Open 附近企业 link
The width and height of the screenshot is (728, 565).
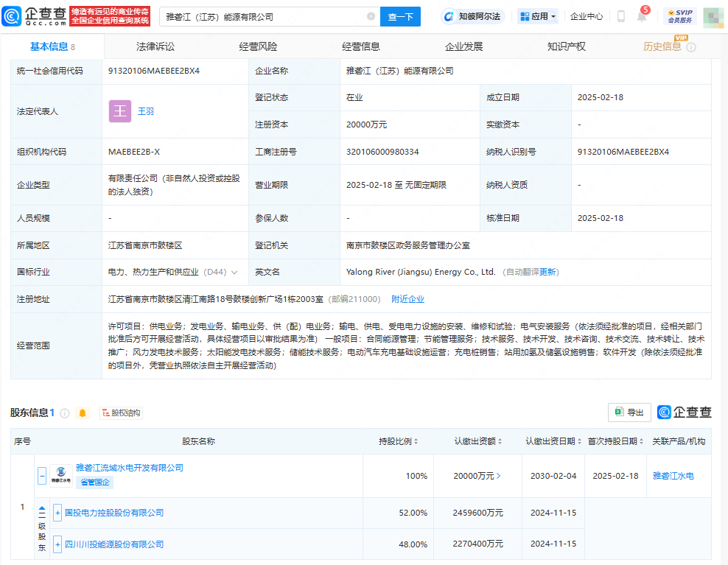(407, 299)
